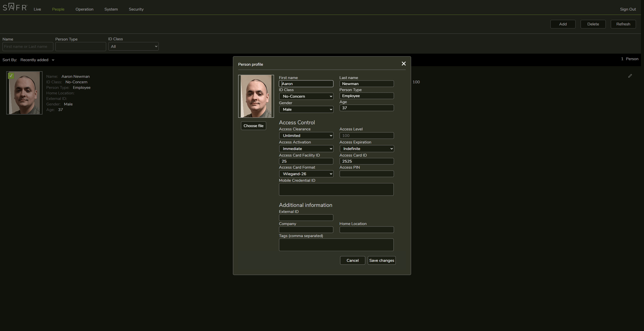Open the Security section
This screenshot has width=644, height=331.
(x=136, y=9)
